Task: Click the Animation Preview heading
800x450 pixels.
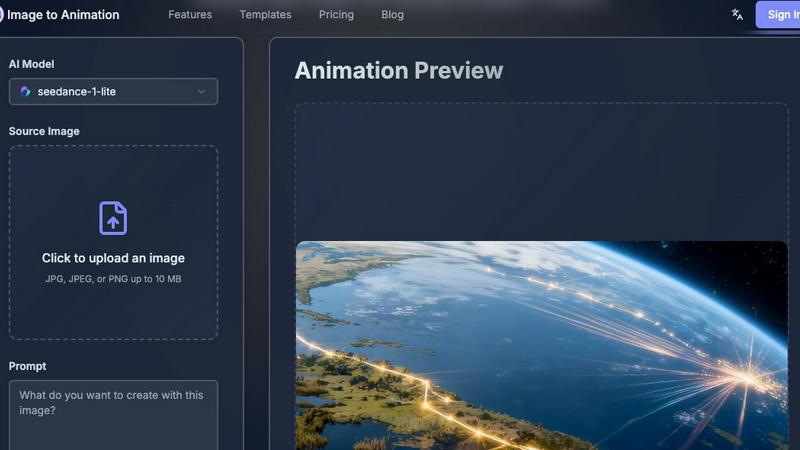Action: [398, 70]
